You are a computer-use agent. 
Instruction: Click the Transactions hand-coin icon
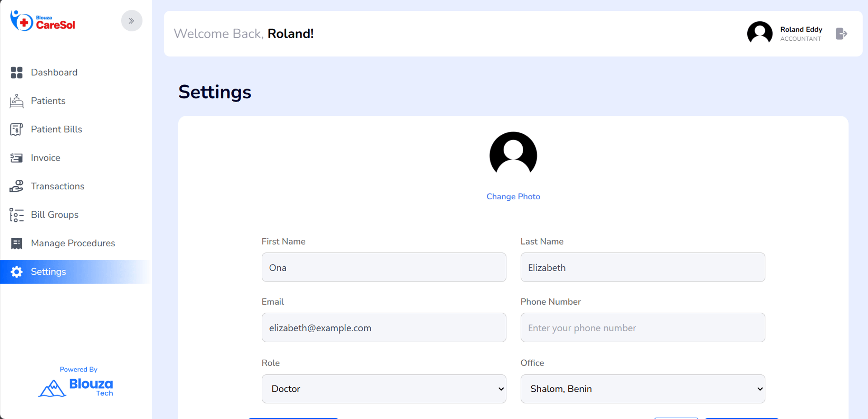pyautogui.click(x=17, y=186)
